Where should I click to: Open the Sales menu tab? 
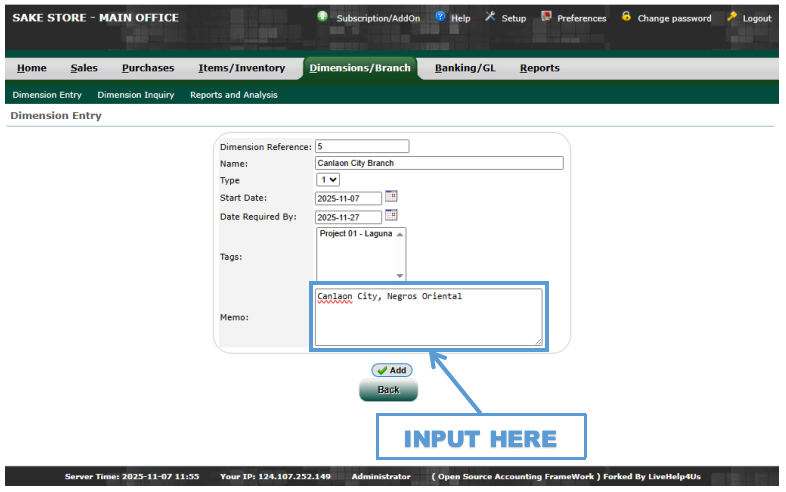(x=84, y=68)
